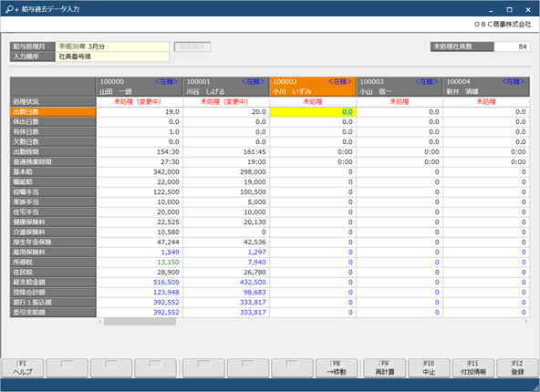Image resolution: width=540 pixels, height=392 pixels.
Task: Open F11 付加情報 additional info
Action: pyautogui.click(x=473, y=368)
